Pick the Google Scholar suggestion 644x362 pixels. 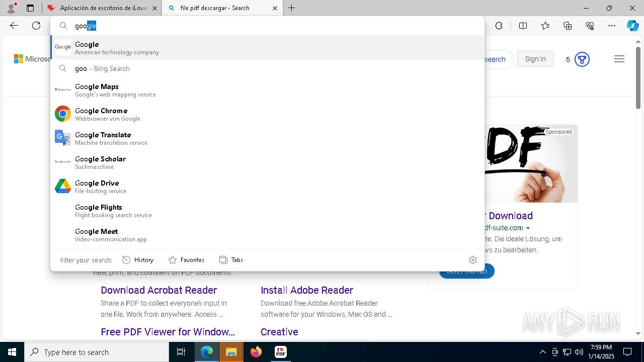click(267, 162)
